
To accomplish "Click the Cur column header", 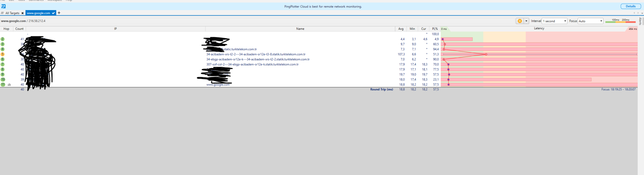I will 424,29.
